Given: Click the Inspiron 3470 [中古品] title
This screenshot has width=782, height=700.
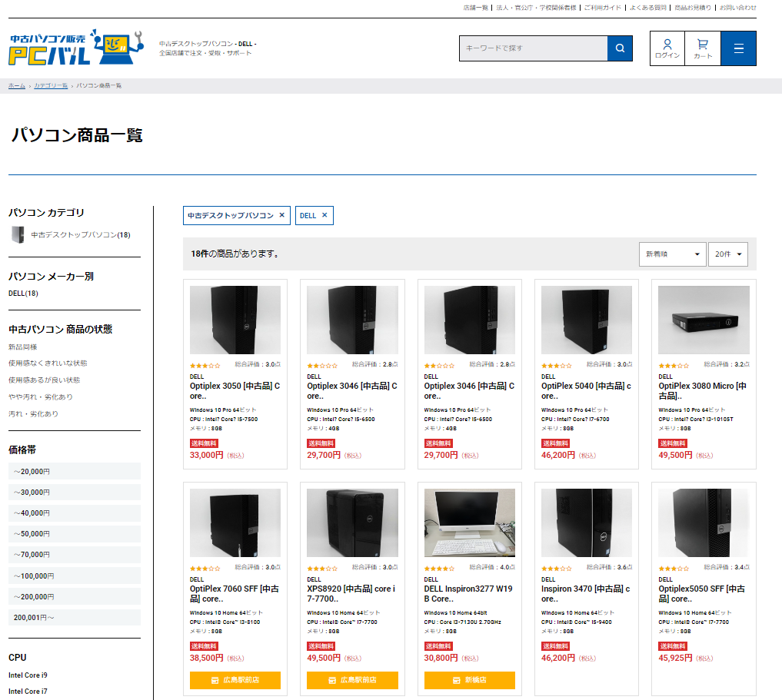Looking at the screenshot, I should click(x=586, y=594).
